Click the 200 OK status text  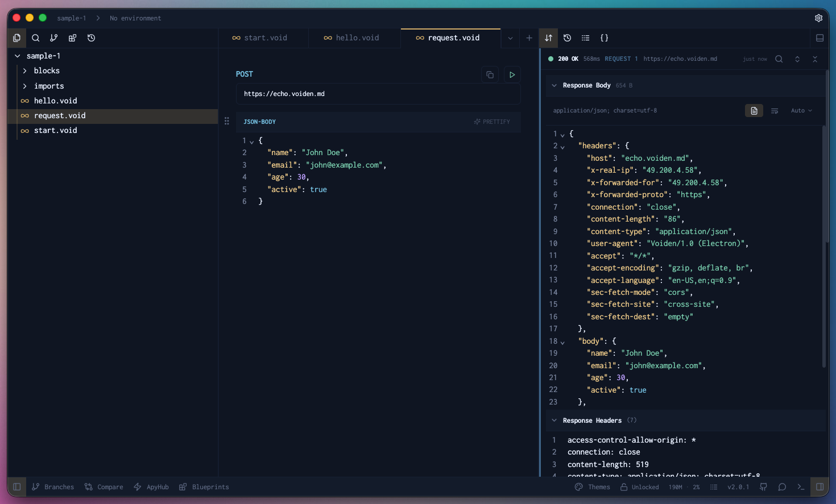tap(568, 59)
